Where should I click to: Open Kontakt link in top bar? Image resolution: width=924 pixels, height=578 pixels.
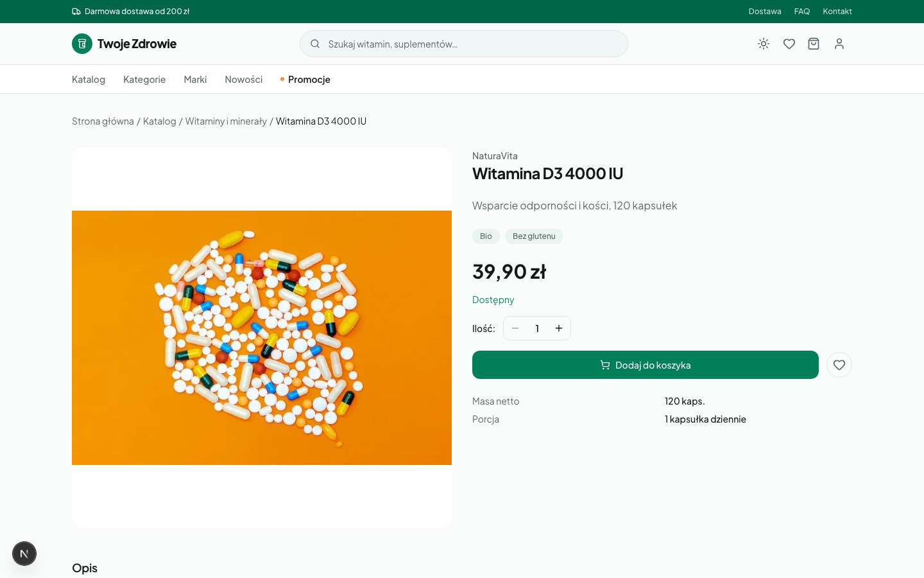837,12
